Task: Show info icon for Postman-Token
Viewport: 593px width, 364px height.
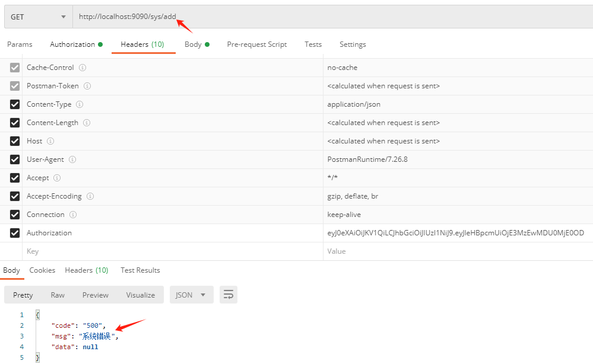Action: coord(87,86)
